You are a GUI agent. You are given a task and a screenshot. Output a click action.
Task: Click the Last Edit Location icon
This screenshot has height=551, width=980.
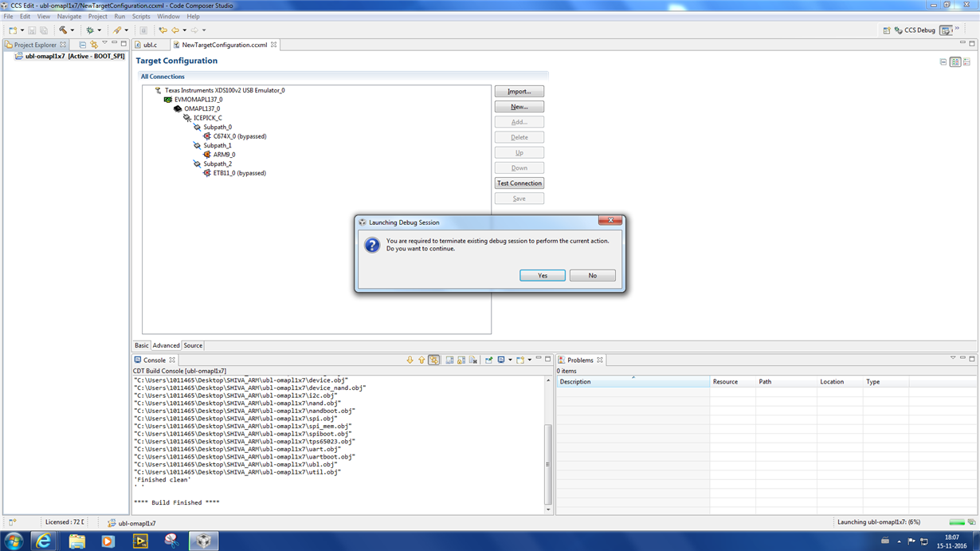[x=163, y=30]
